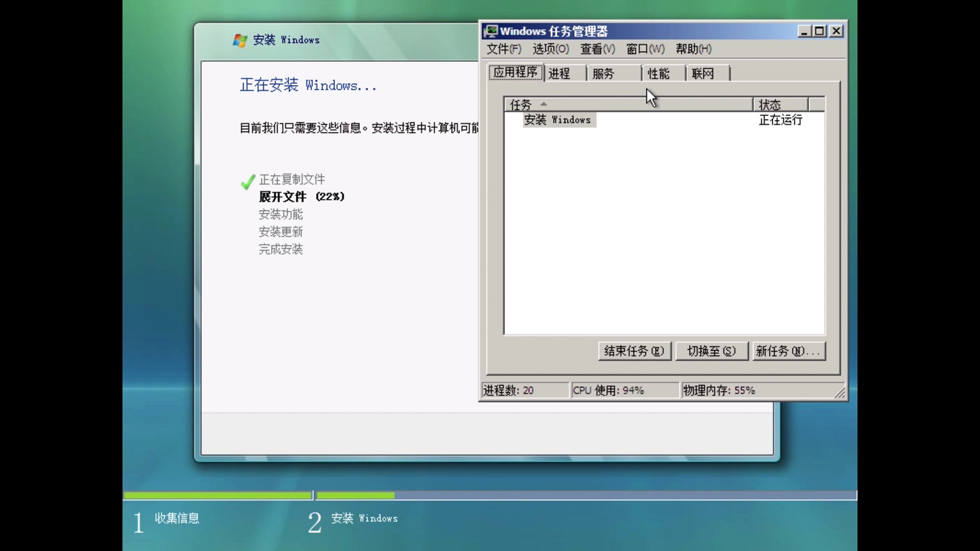Screen dimensions: 980x551
Task: Click the 完成安装 step text
Action: [281, 249]
